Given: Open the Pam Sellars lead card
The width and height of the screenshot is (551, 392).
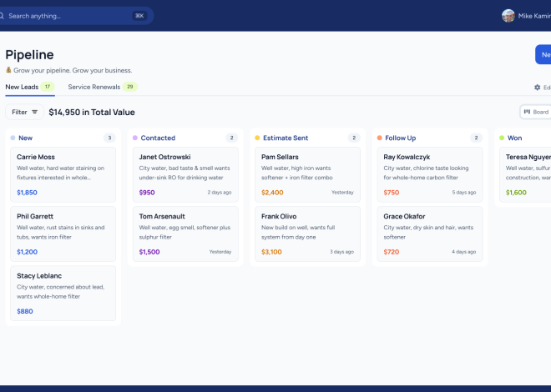Looking at the screenshot, I should click(307, 175).
